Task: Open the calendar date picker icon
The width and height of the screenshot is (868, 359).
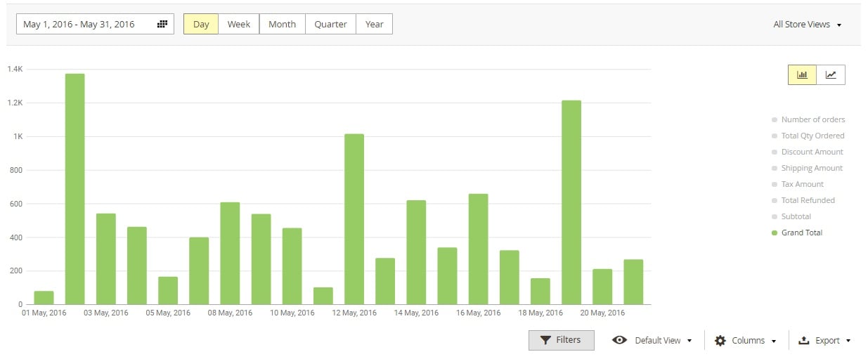Action: (x=162, y=24)
